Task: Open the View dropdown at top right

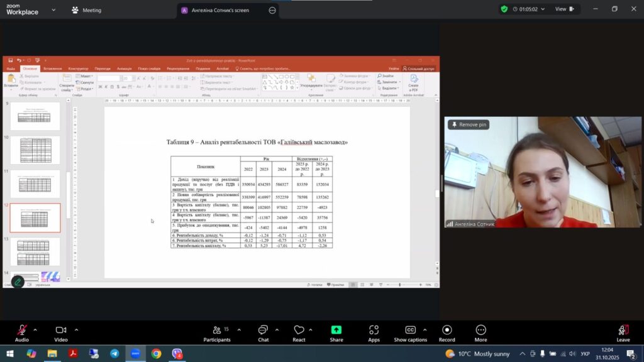Action: point(564,9)
